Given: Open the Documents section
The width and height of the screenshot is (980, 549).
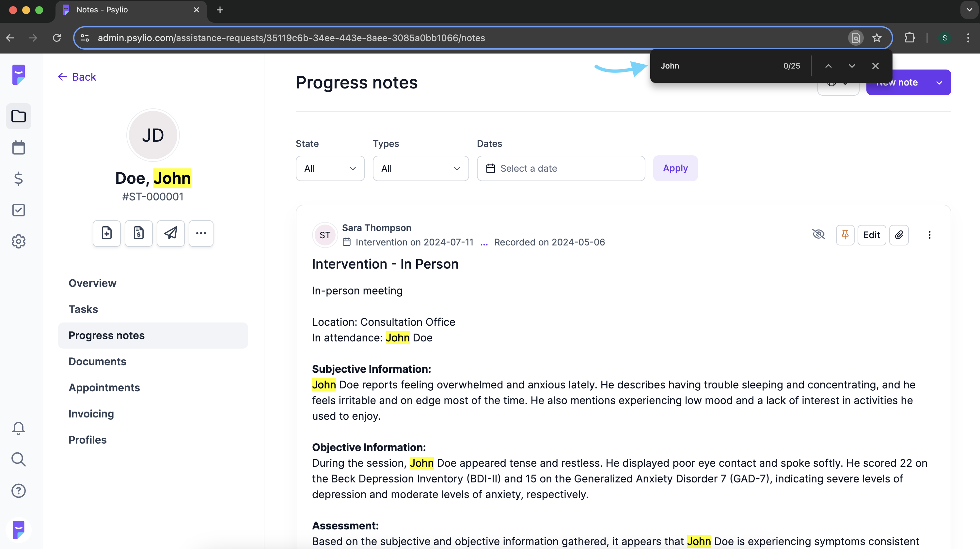Looking at the screenshot, I should click(x=97, y=361).
